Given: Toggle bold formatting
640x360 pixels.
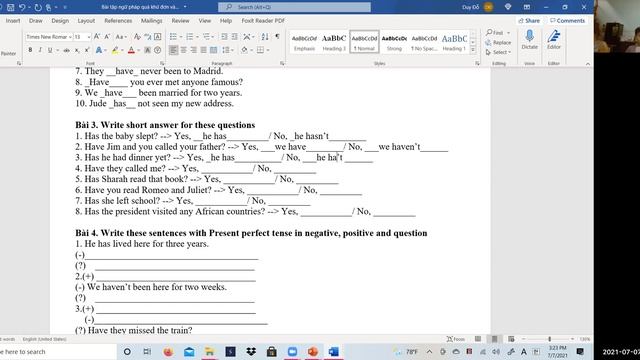Looking at the screenshot, I should pyautogui.click(x=30, y=50).
